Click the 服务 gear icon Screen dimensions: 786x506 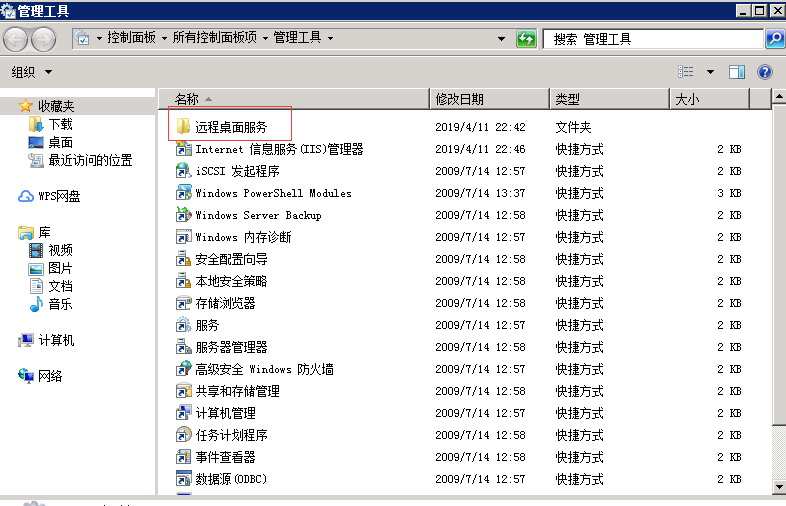[x=184, y=325]
